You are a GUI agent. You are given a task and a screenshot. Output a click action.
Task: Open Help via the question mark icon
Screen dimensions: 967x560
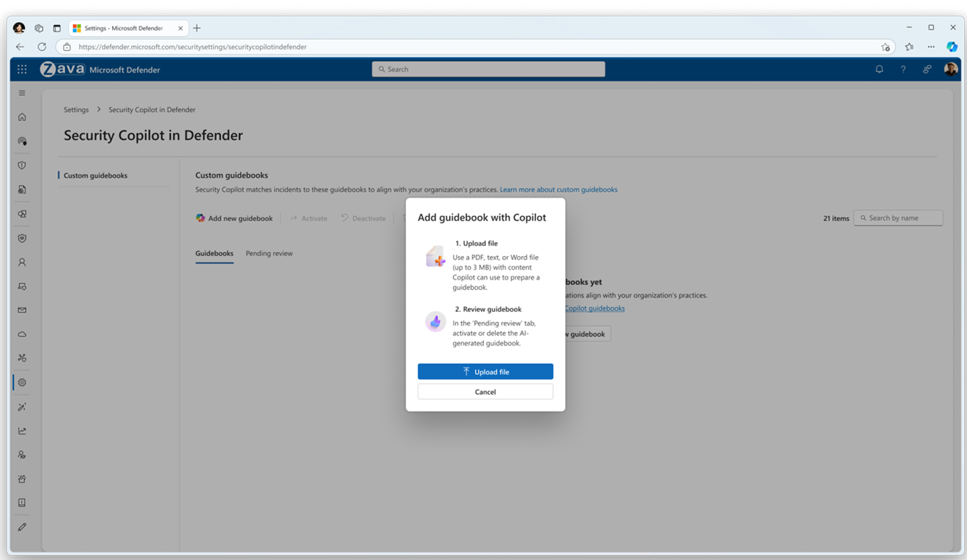tap(903, 69)
